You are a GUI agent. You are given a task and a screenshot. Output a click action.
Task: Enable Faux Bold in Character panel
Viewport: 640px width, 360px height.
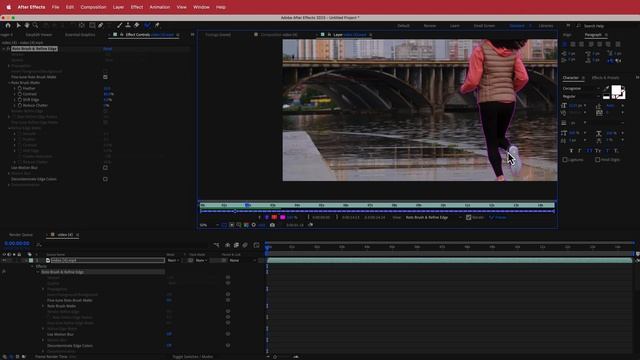pos(571,151)
